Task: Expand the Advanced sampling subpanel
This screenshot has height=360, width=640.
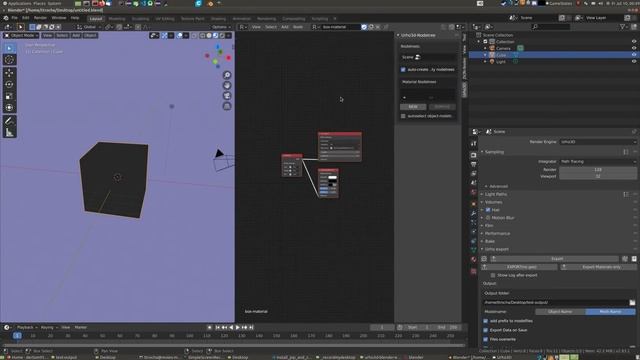Action: coord(498,187)
